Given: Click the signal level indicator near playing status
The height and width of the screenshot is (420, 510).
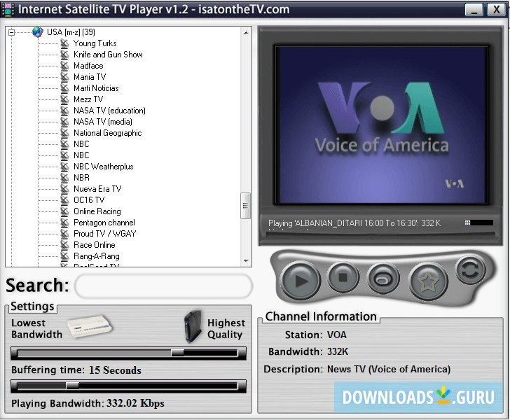Looking at the screenshot, I should point(479,223).
